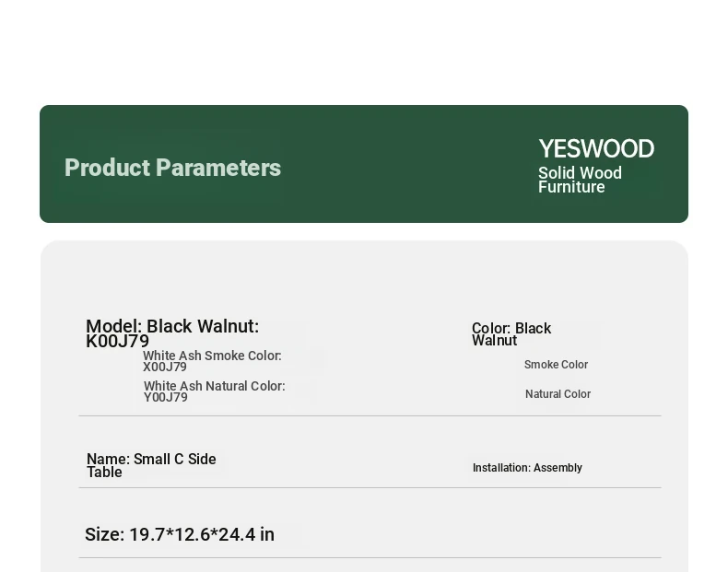This screenshot has width=728, height=572.
Task: Choose the Smoke Color option text
Action: coord(556,365)
